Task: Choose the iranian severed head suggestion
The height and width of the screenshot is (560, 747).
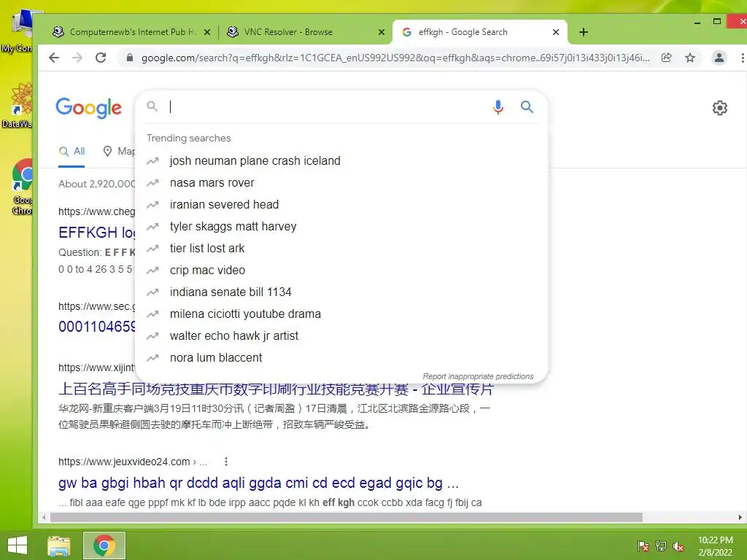Action: pos(341,205)
